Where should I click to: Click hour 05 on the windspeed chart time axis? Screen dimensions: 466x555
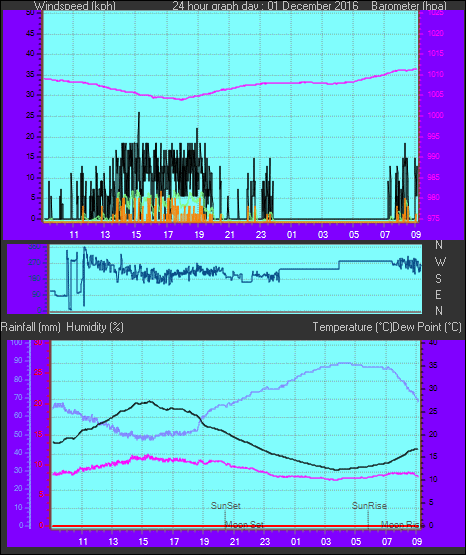[x=354, y=235]
